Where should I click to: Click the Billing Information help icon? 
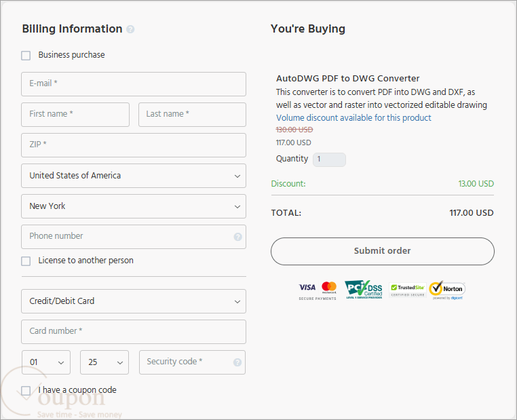point(130,29)
